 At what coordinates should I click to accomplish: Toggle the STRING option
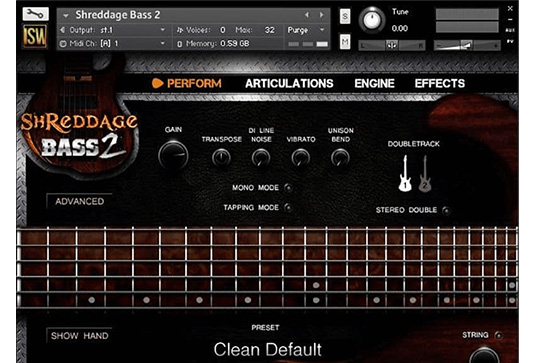point(498,335)
